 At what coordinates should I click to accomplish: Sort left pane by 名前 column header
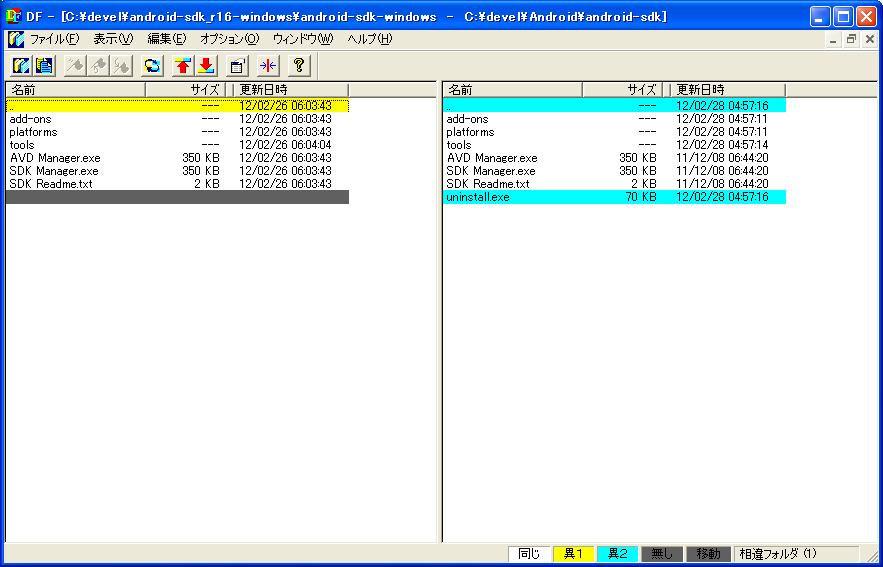click(x=75, y=90)
